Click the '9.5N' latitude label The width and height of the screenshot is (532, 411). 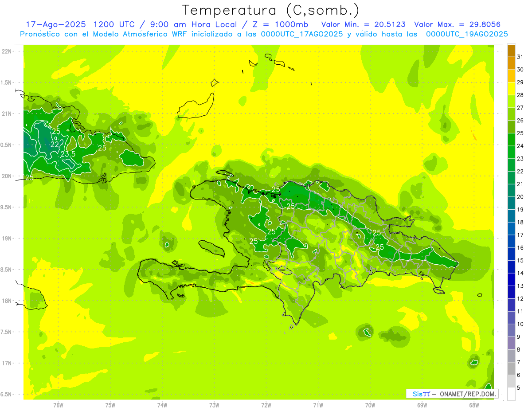[7, 207]
